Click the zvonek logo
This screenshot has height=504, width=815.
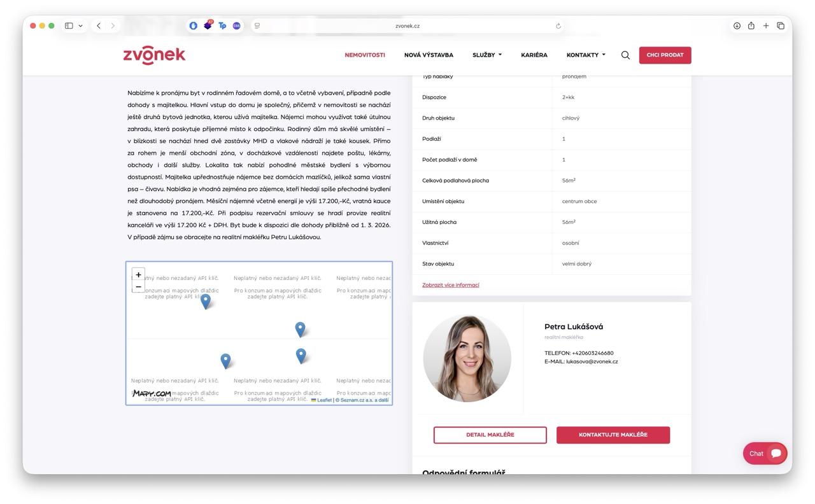154,55
